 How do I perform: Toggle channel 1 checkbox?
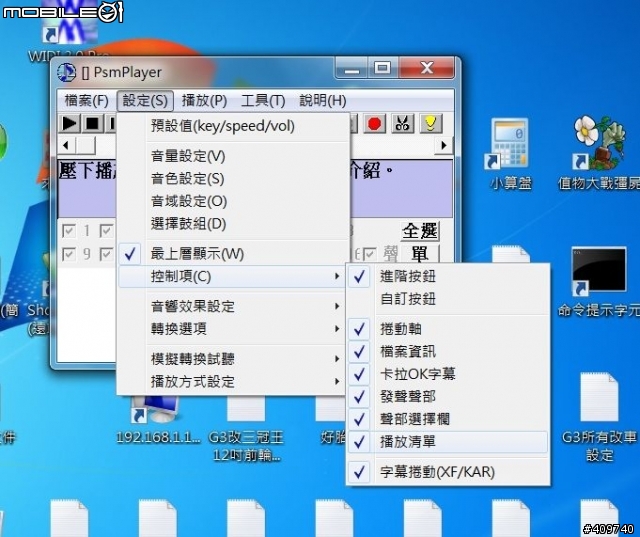point(69,231)
